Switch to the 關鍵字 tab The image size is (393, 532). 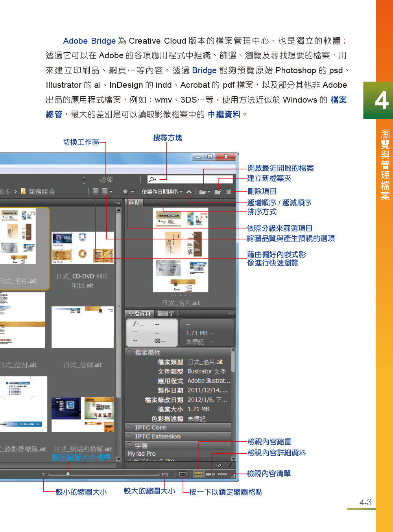pos(165,313)
